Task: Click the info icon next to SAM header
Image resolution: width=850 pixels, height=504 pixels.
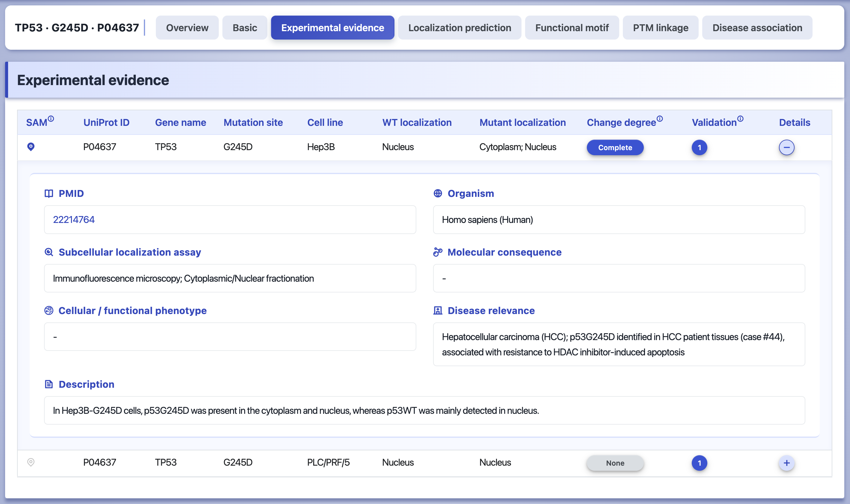Action: click(51, 119)
